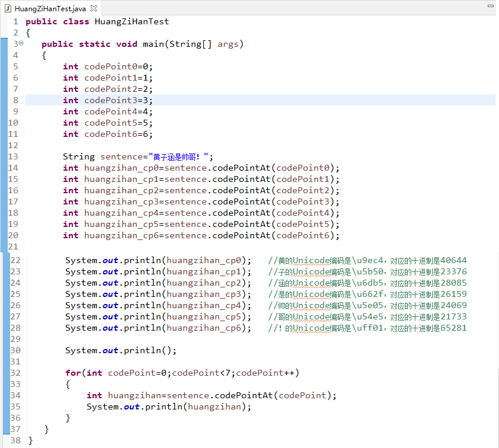Minimize the editor pane

point(491,6)
